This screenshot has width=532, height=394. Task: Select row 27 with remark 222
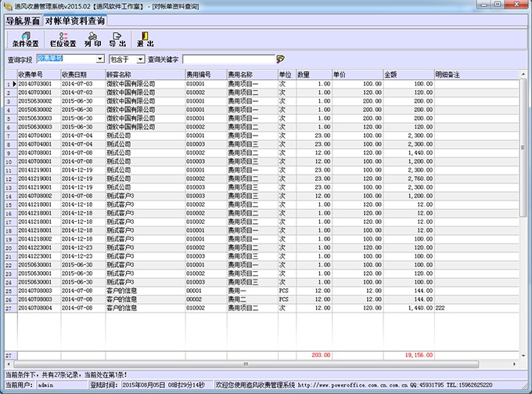coord(235,308)
